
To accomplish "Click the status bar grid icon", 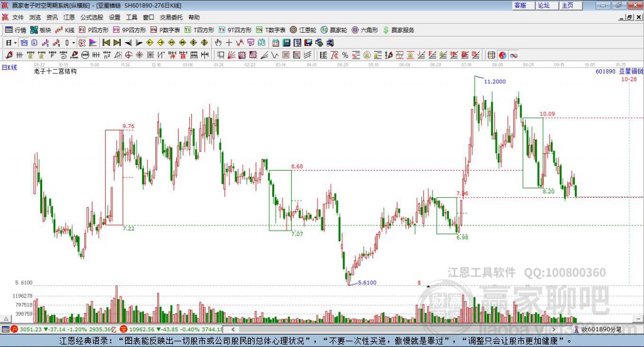I will pyautogui.click(x=5, y=329).
